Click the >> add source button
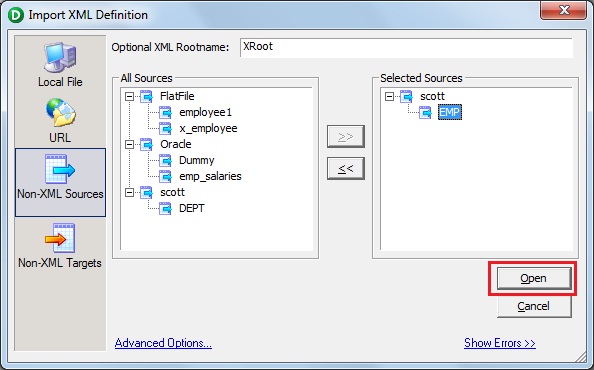Image resolution: width=594 pixels, height=370 pixels. tap(346, 136)
